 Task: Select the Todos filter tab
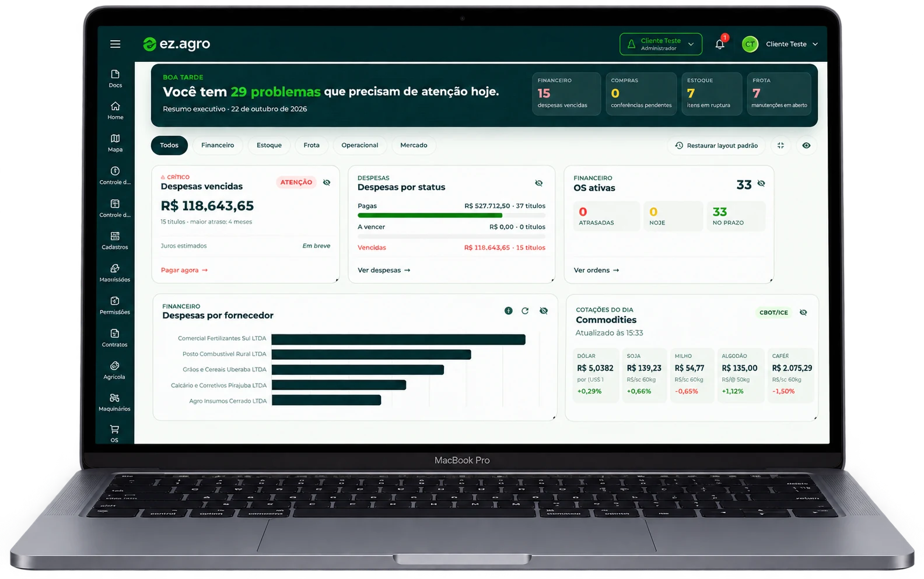169,145
